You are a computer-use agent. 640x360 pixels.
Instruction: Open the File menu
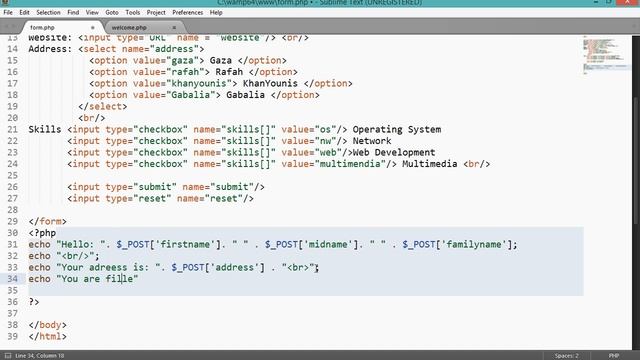8,13
